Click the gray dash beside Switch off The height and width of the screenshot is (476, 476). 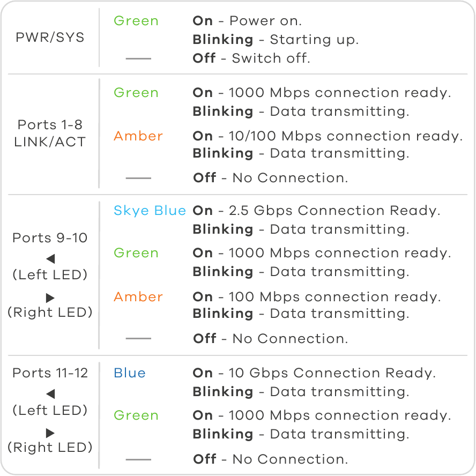138,58
